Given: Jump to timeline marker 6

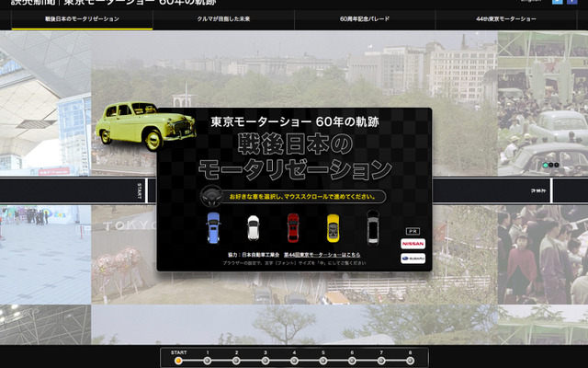Looking at the screenshot, I should click(x=352, y=361).
